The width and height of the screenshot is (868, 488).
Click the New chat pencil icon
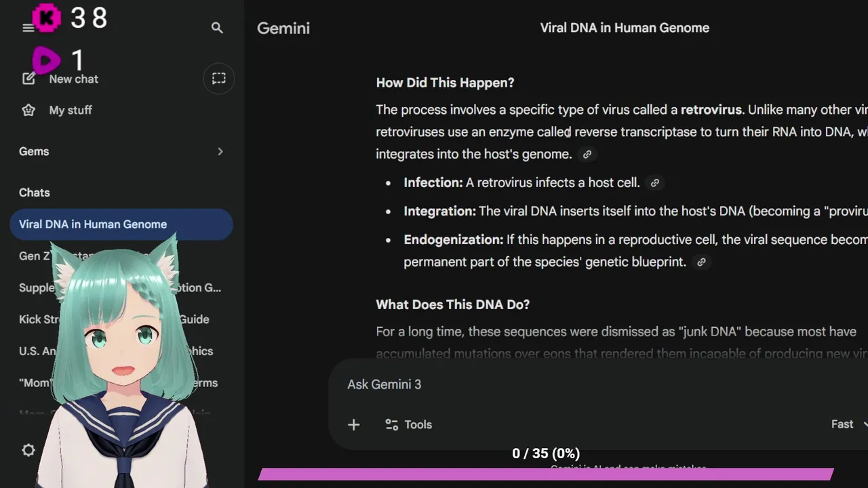pos(28,79)
